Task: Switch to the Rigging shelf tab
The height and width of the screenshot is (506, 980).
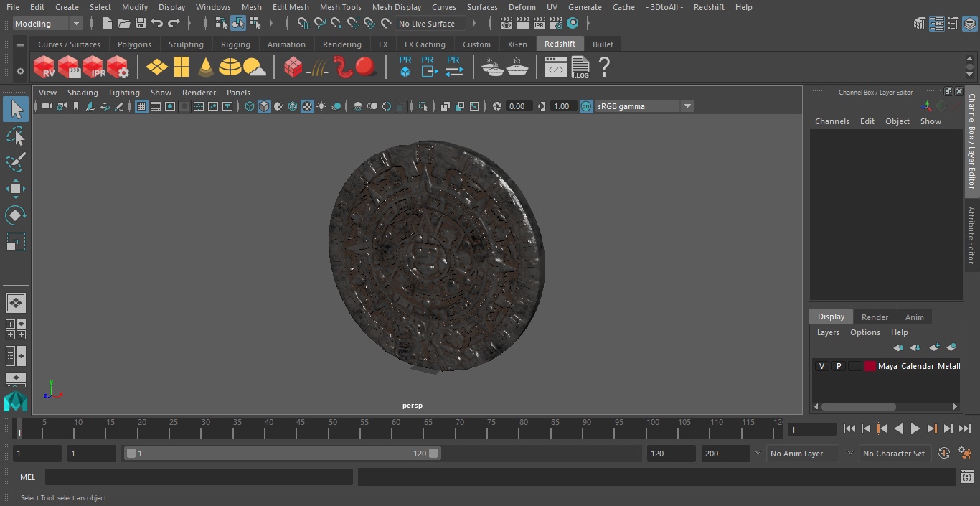Action: pyautogui.click(x=235, y=44)
